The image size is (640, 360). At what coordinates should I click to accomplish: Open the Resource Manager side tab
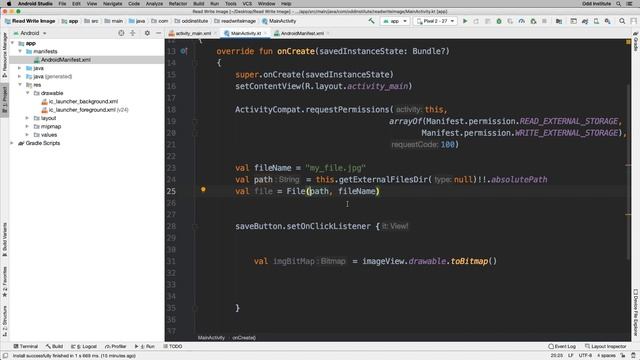[x=4, y=55]
